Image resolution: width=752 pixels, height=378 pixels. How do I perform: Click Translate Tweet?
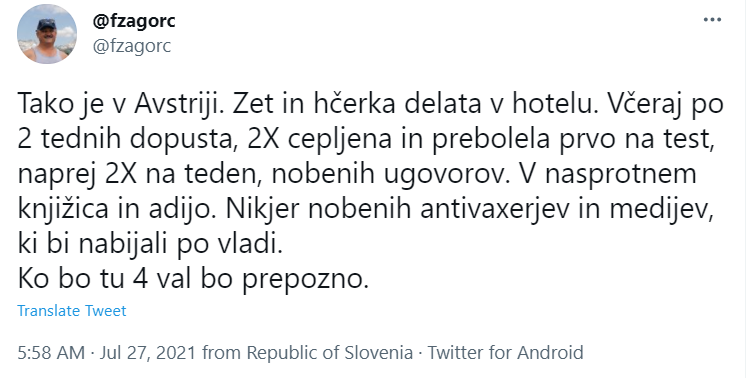pyautogui.click(x=72, y=311)
